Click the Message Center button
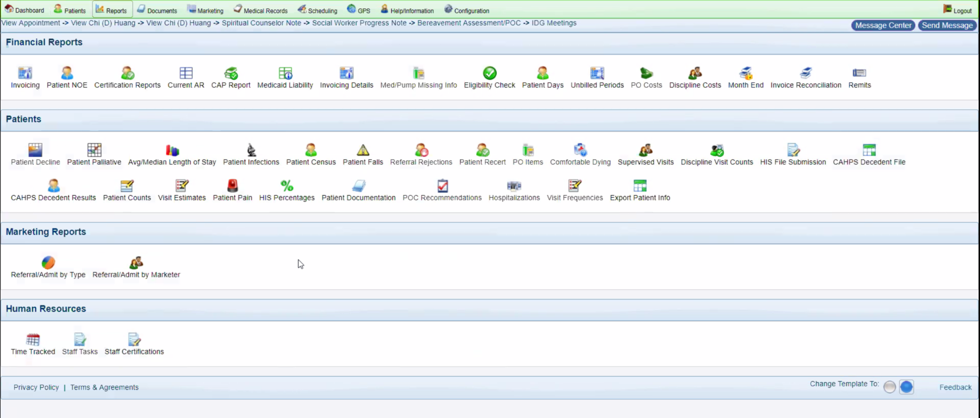This screenshot has height=418, width=980. point(883,25)
